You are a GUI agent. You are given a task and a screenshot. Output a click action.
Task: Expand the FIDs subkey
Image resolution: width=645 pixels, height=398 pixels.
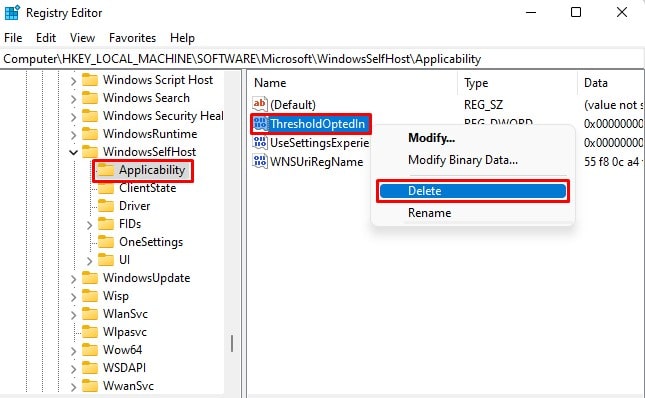(x=89, y=225)
